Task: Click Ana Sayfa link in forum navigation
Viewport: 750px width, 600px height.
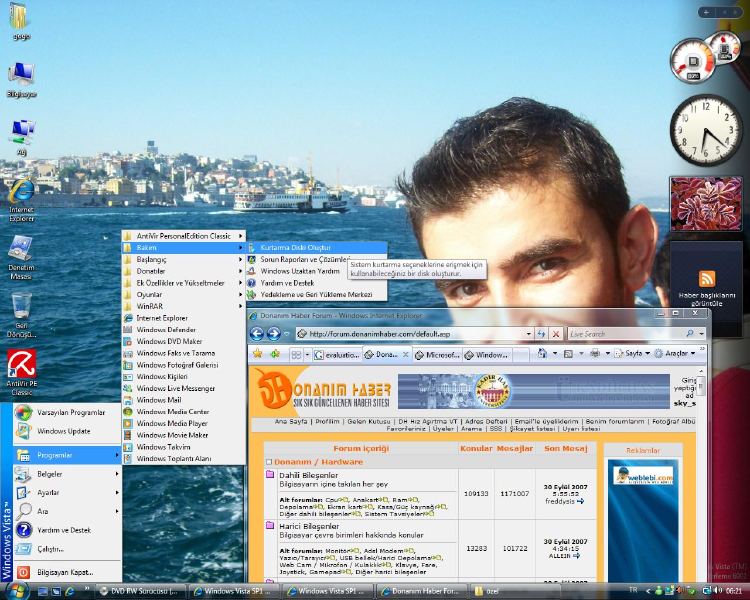Action: point(291,422)
